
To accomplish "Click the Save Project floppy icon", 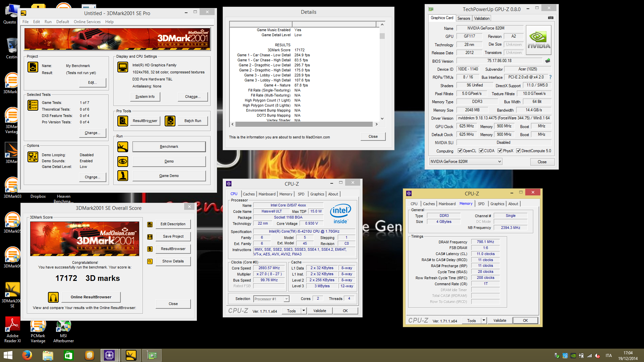I will [x=150, y=237].
